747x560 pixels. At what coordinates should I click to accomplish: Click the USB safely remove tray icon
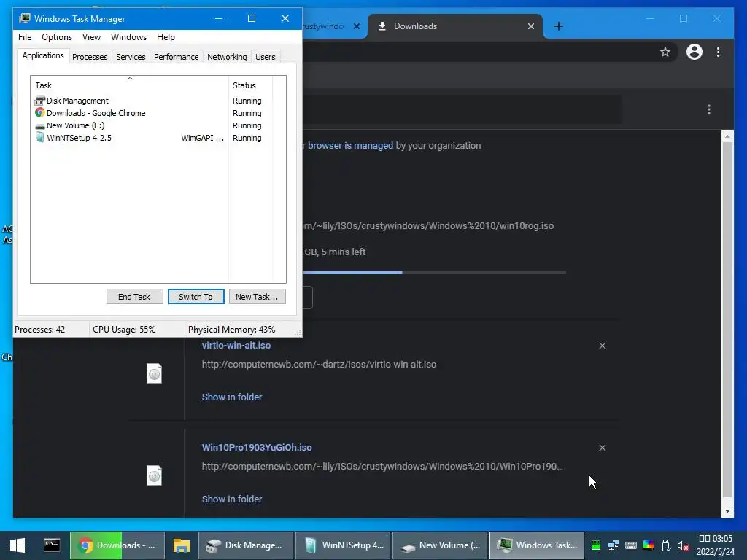(x=666, y=545)
